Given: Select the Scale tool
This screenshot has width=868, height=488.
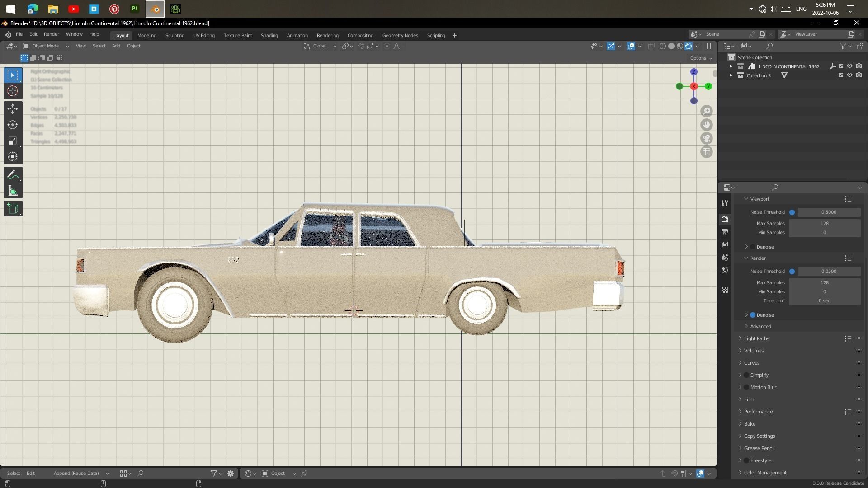Looking at the screenshot, I should coord(13,141).
